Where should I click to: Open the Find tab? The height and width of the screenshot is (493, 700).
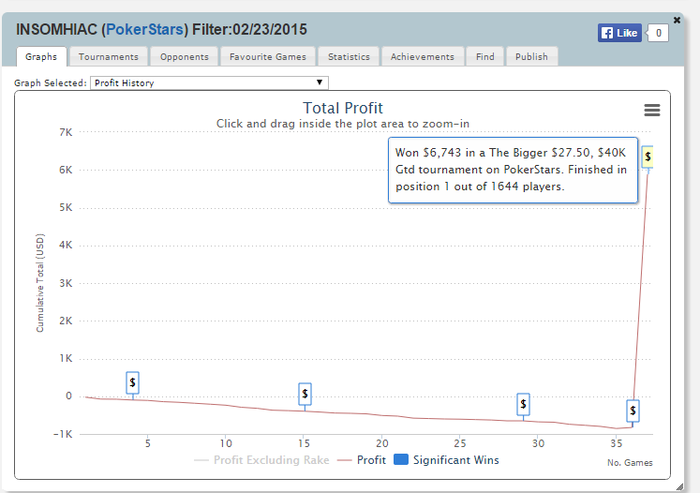pyautogui.click(x=485, y=57)
